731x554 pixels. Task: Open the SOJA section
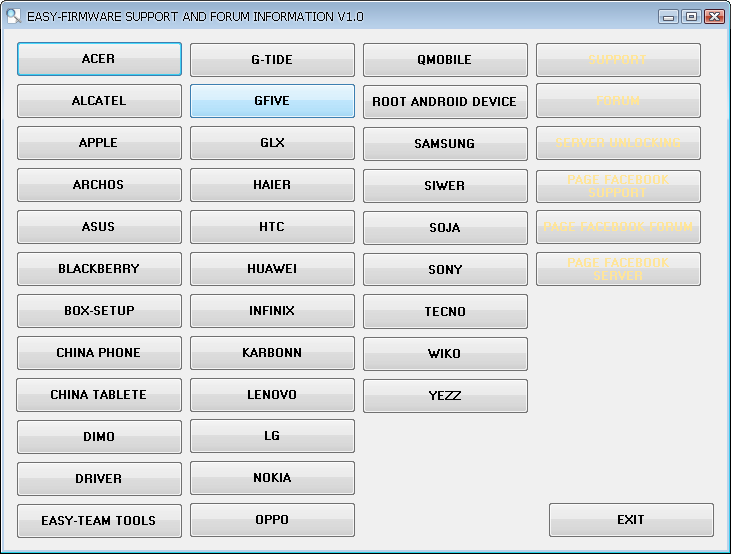[x=445, y=228]
